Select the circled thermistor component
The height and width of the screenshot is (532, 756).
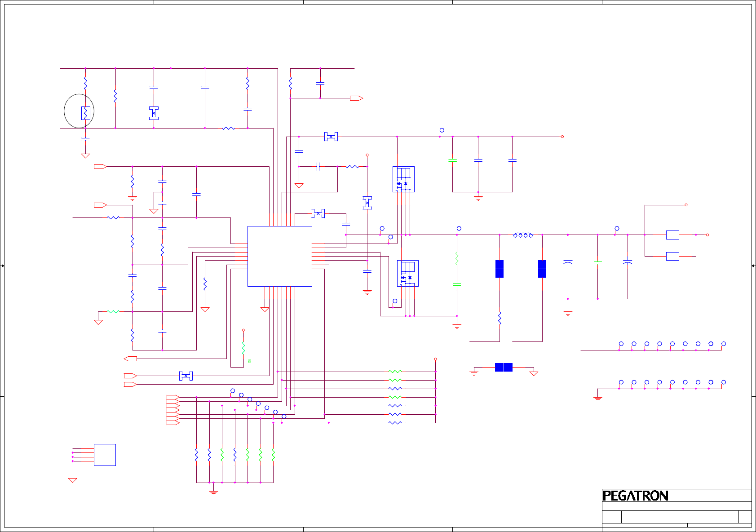tap(86, 113)
